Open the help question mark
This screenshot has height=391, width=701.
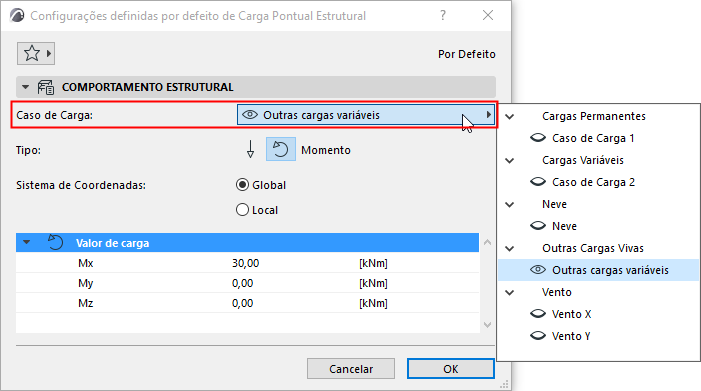(x=443, y=16)
